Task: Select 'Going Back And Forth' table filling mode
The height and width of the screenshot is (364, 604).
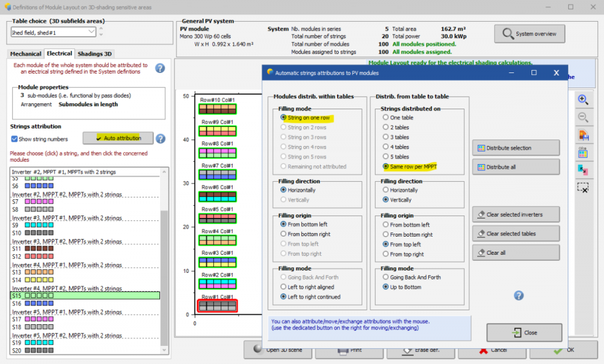Action: [386, 277]
